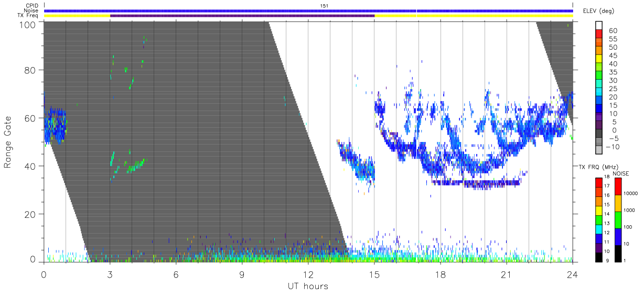Viewport: 644px width, 297px height.
Task: Select the first yellow TX Freq segment before 3 UT
Action: (77, 16)
